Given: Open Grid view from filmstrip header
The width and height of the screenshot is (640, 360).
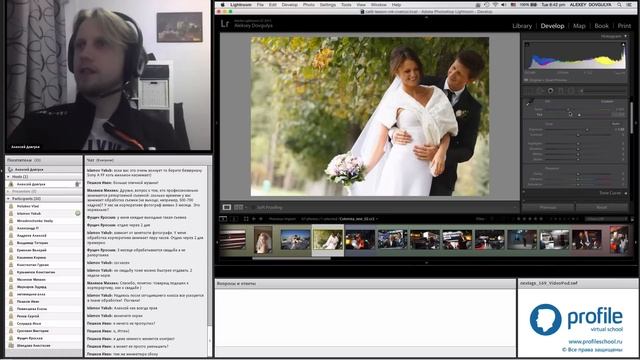Looking at the screenshot, I should coord(246,219).
